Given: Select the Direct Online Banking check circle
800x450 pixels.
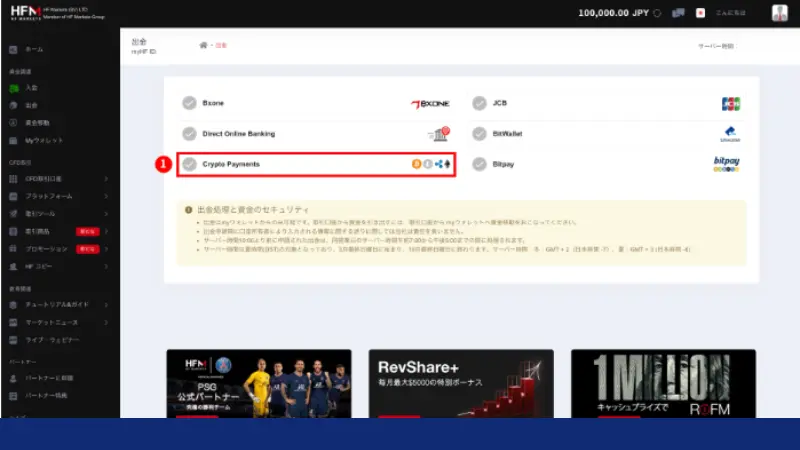Looking at the screenshot, I should (189, 134).
